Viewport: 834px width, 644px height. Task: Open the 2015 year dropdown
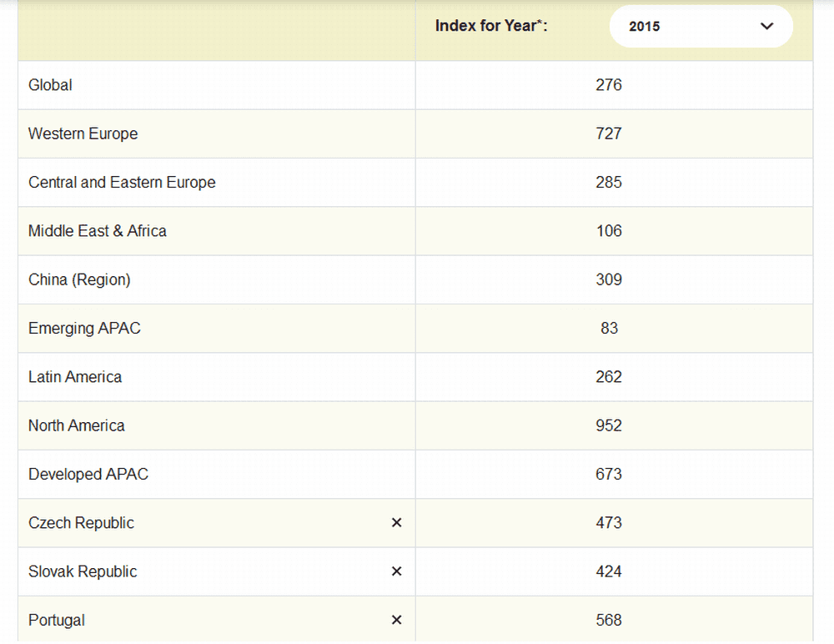[x=701, y=27]
